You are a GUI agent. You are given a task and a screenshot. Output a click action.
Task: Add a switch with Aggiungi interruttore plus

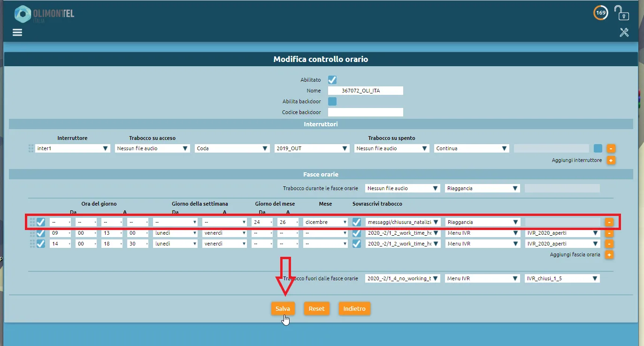coord(611,160)
